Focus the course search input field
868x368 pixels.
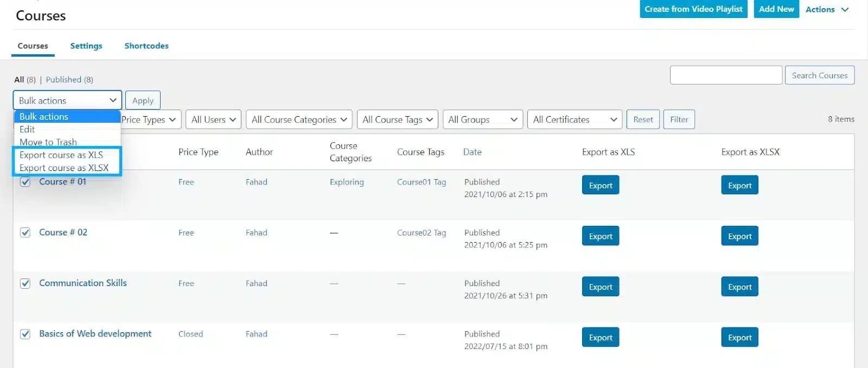726,75
